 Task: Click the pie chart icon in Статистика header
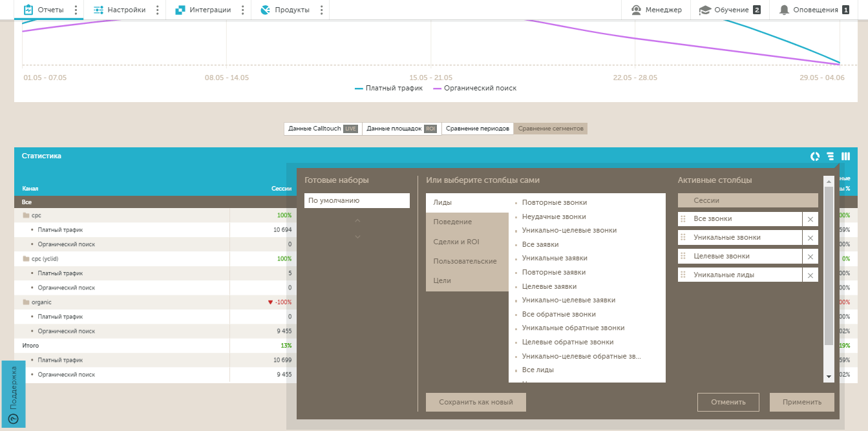coord(815,156)
